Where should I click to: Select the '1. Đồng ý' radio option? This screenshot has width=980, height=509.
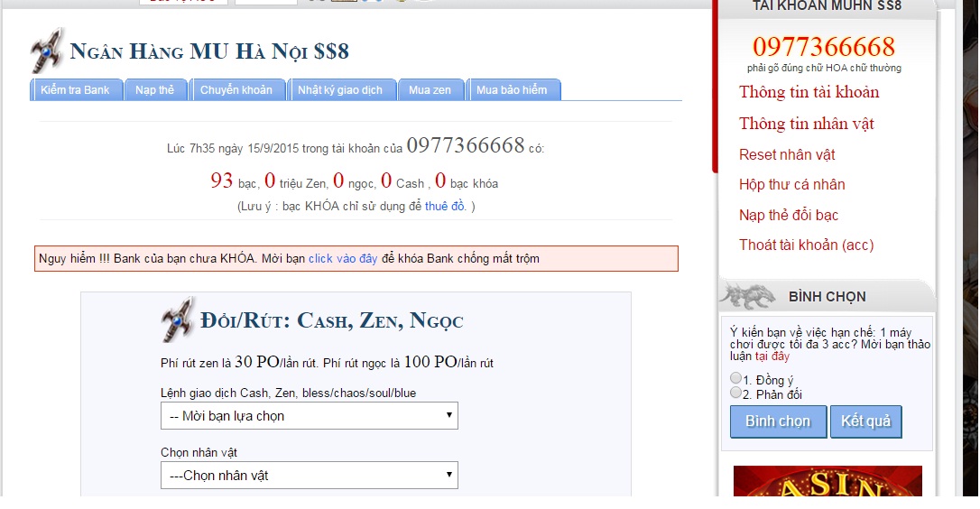[735, 378]
